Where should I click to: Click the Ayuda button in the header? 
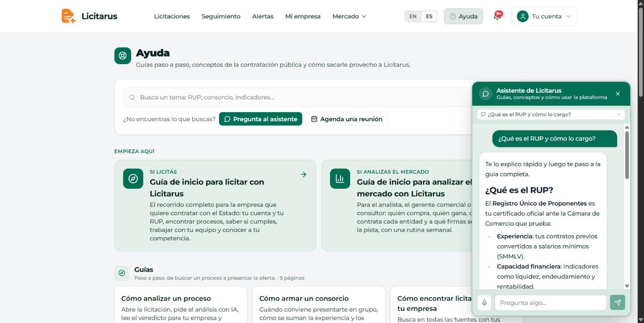[x=463, y=16]
